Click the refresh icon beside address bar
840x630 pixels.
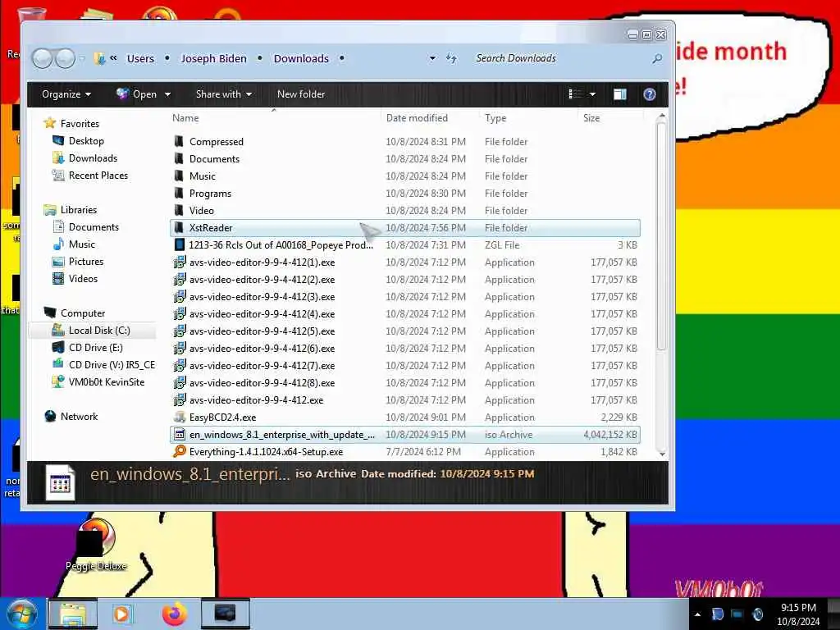point(452,58)
